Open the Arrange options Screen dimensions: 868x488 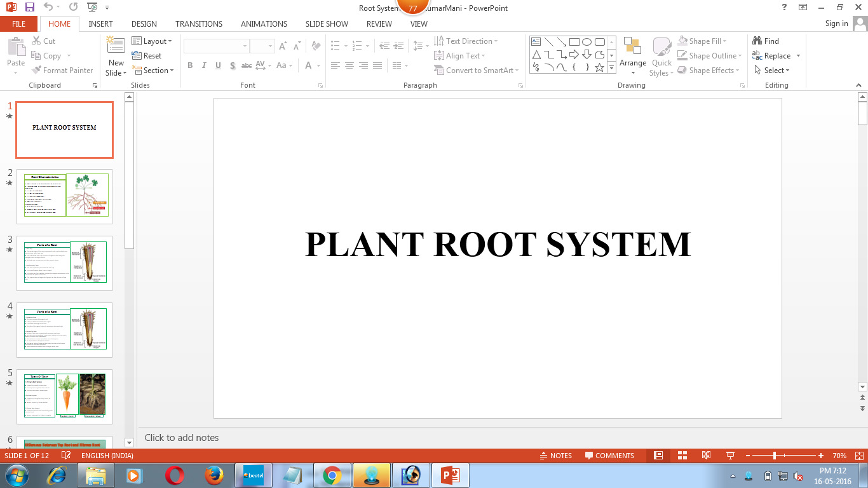[x=632, y=55]
